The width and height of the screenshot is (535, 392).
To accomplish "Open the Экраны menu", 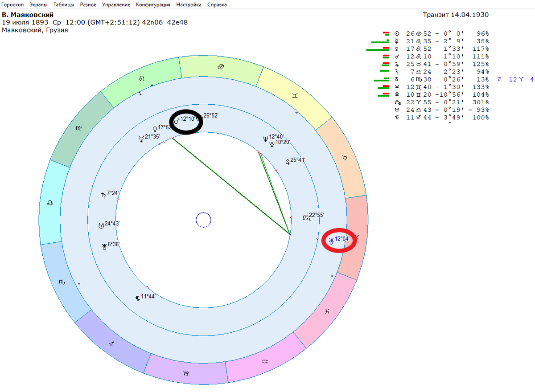I will click(x=38, y=4).
